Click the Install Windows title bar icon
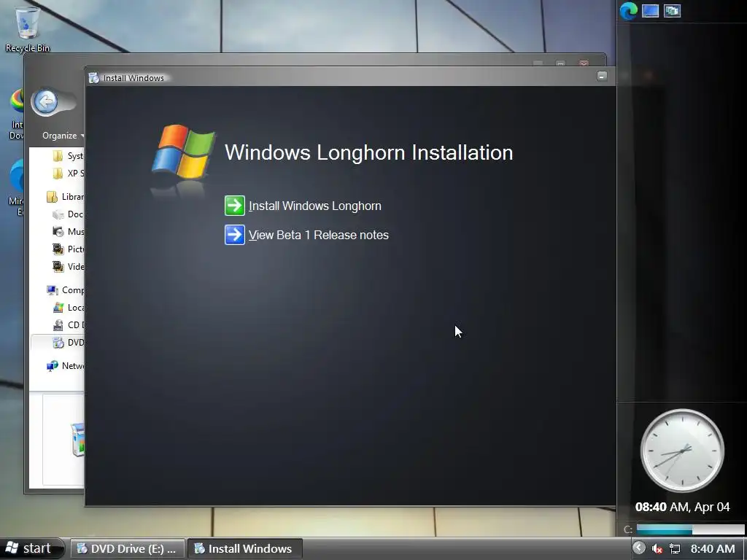 [x=94, y=77]
